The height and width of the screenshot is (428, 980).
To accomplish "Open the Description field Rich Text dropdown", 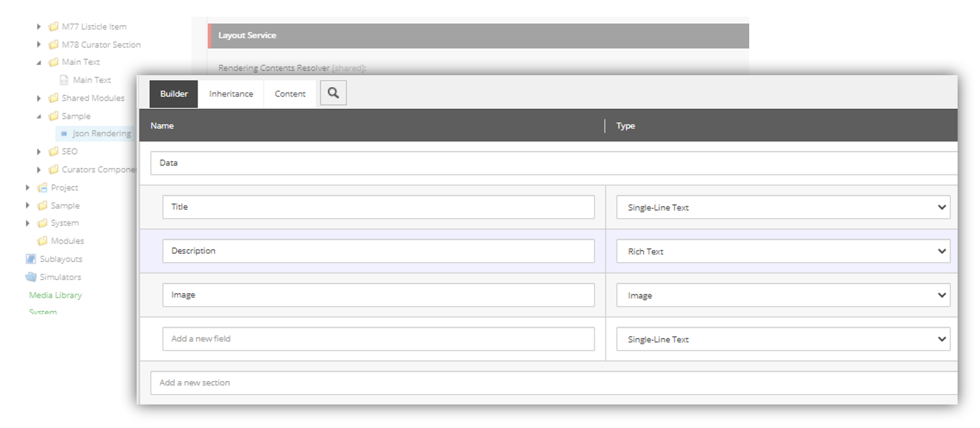I will click(783, 251).
